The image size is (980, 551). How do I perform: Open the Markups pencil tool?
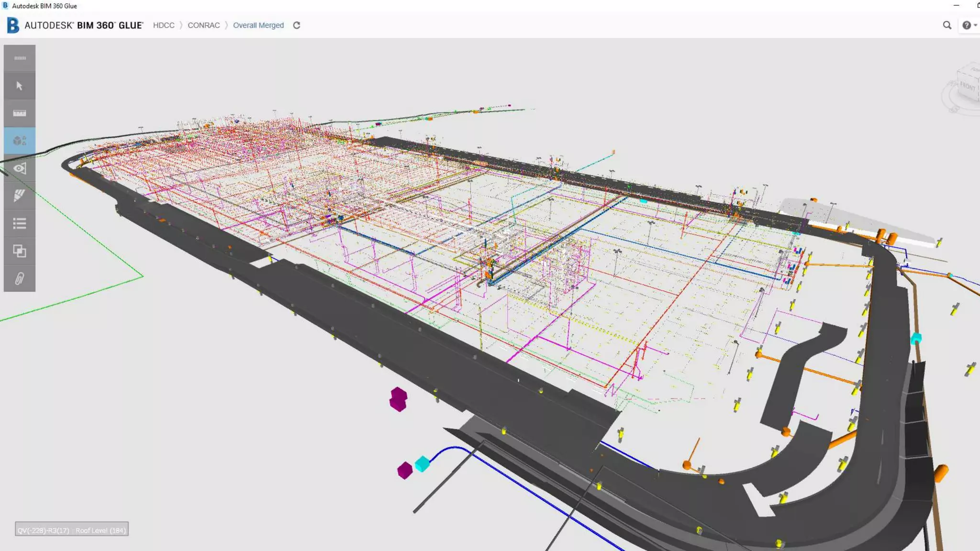point(20,196)
